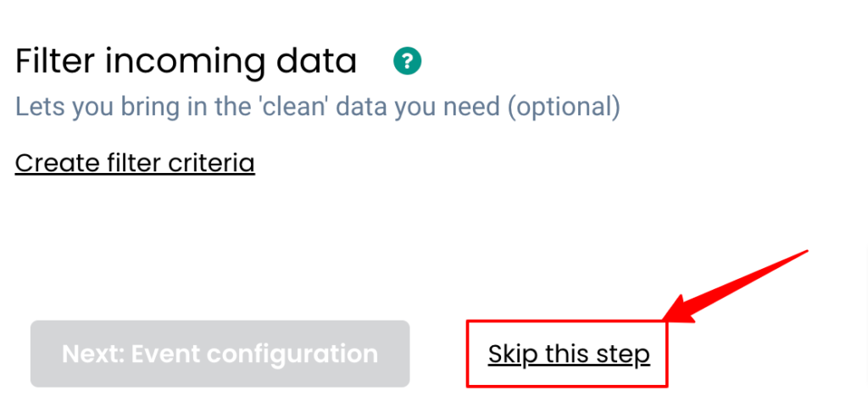Click the Next: Event configuration button
This screenshot has width=868, height=413.
(220, 354)
